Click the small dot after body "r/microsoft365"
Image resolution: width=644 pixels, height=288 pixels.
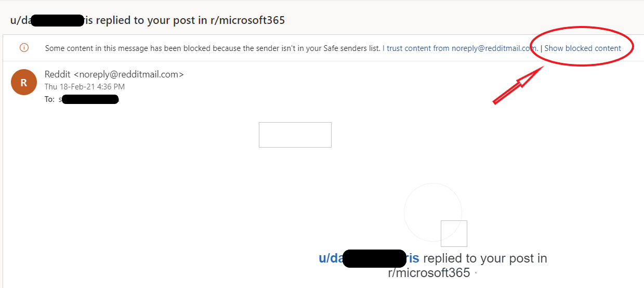tap(476, 273)
